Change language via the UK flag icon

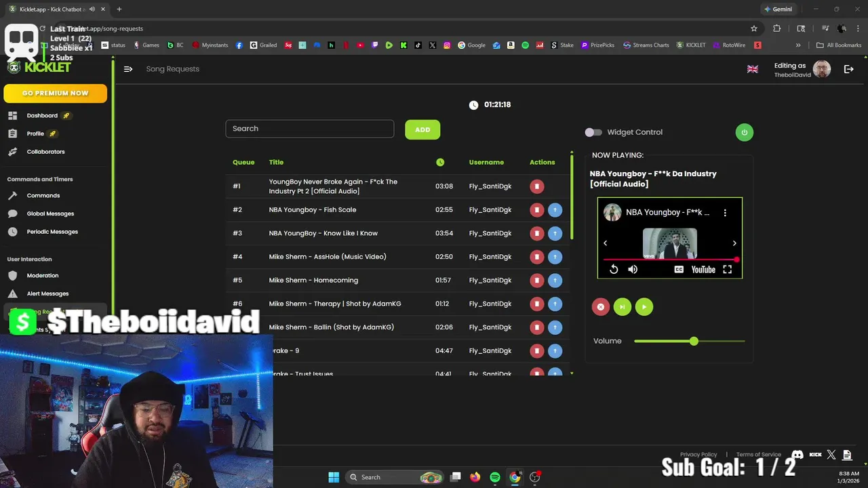click(x=753, y=69)
